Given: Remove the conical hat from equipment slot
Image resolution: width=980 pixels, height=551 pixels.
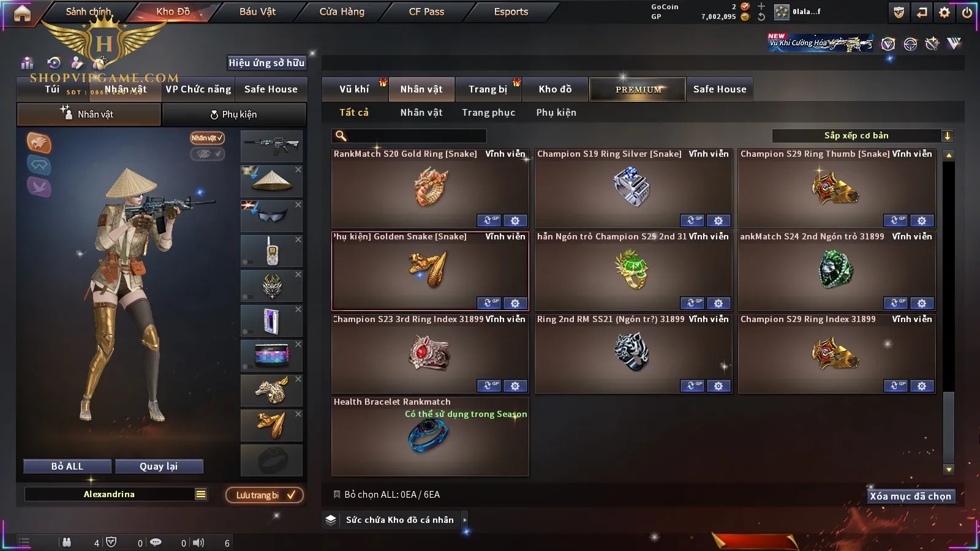Looking at the screenshot, I should coord(298,170).
